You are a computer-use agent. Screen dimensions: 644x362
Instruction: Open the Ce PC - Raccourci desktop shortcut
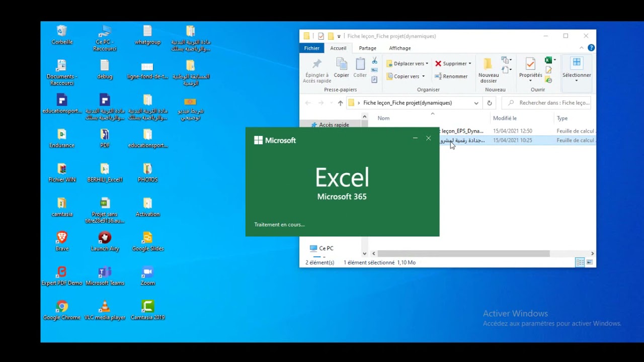click(x=105, y=38)
